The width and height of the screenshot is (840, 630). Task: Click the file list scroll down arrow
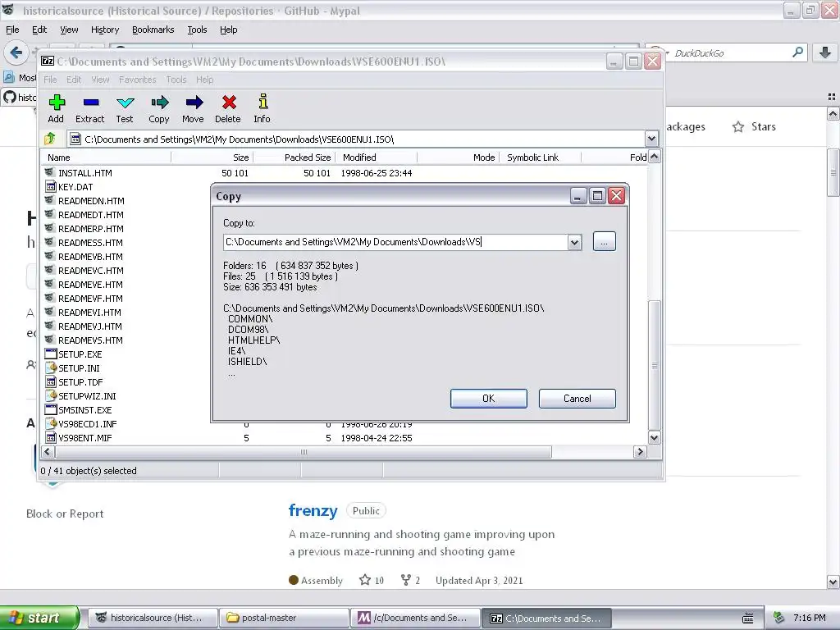(654, 438)
